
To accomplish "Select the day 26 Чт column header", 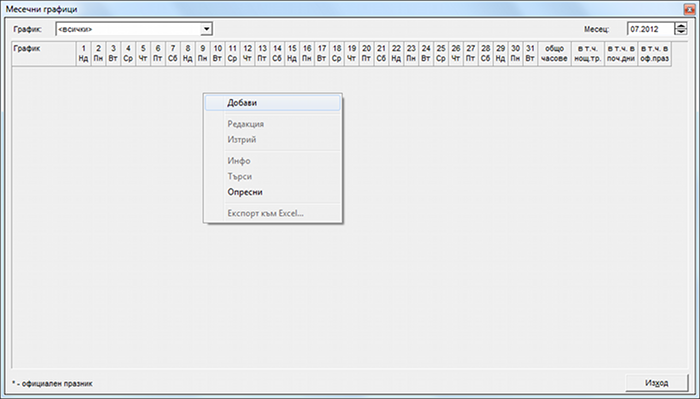I will [x=456, y=54].
